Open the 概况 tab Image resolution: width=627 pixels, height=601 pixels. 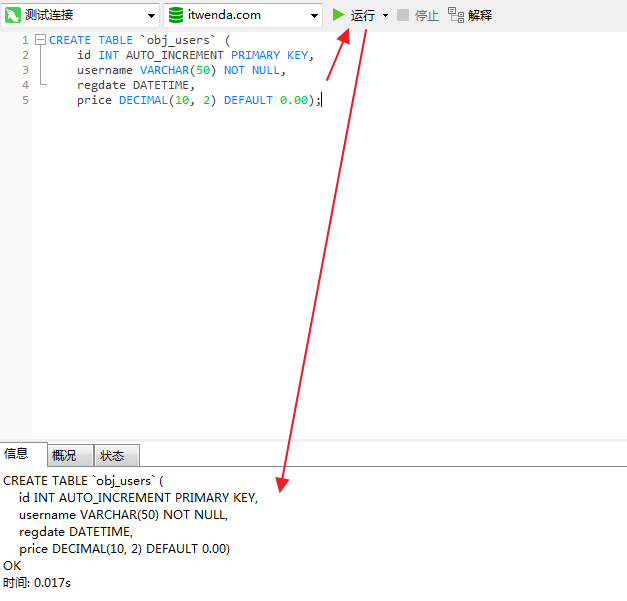[64, 456]
